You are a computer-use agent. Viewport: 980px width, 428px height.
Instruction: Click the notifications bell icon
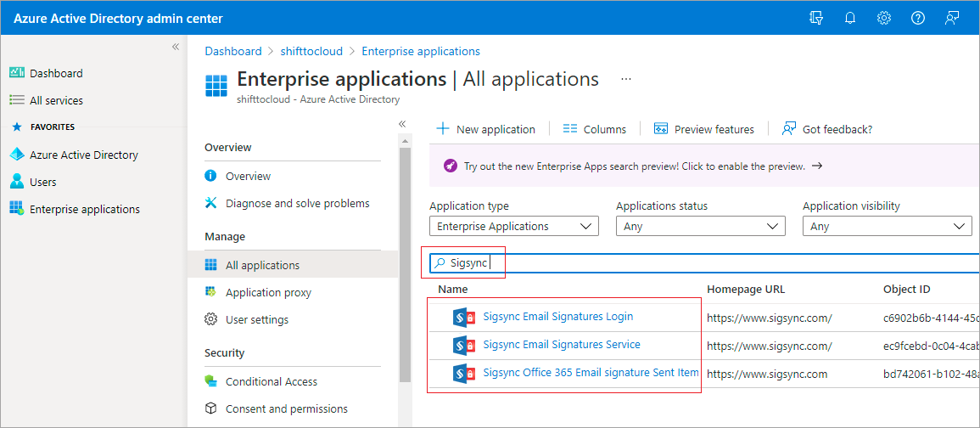click(849, 18)
